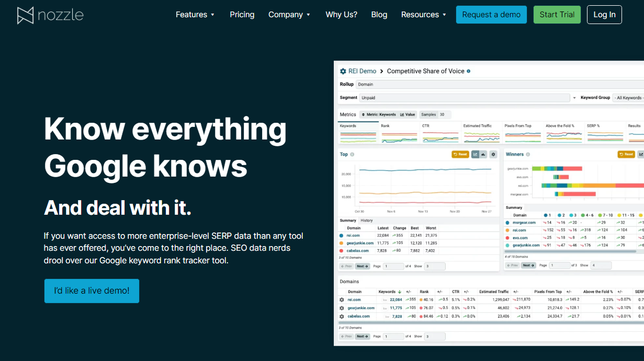Click the info icon next to Winners heading

tap(528, 154)
